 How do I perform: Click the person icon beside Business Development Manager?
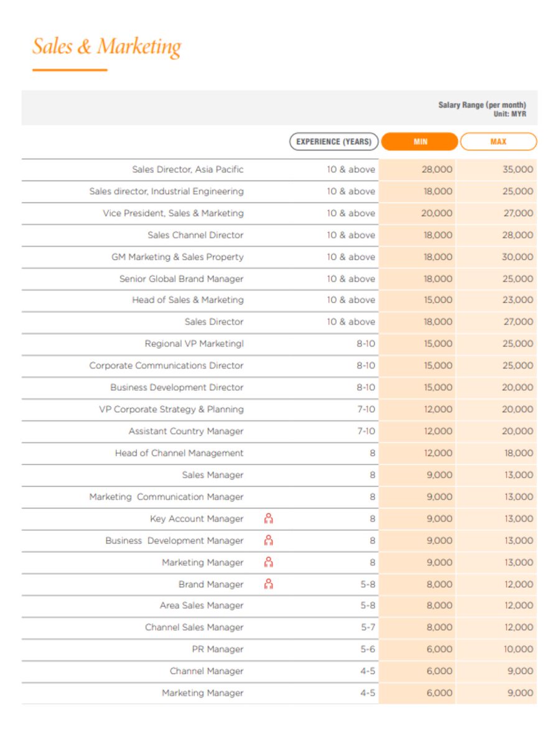(x=269, y=540)
